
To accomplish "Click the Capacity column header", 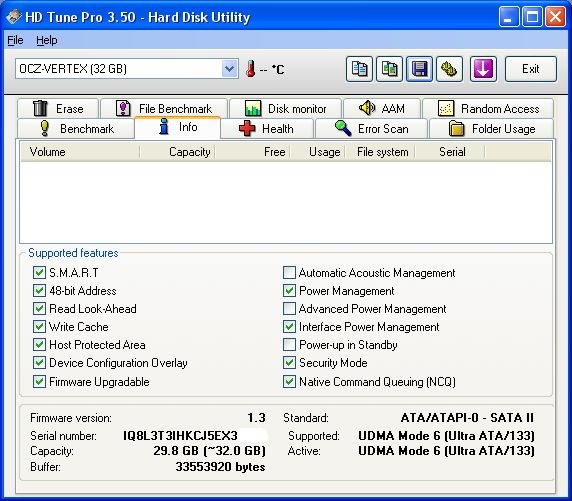I will tap(177, 152).
